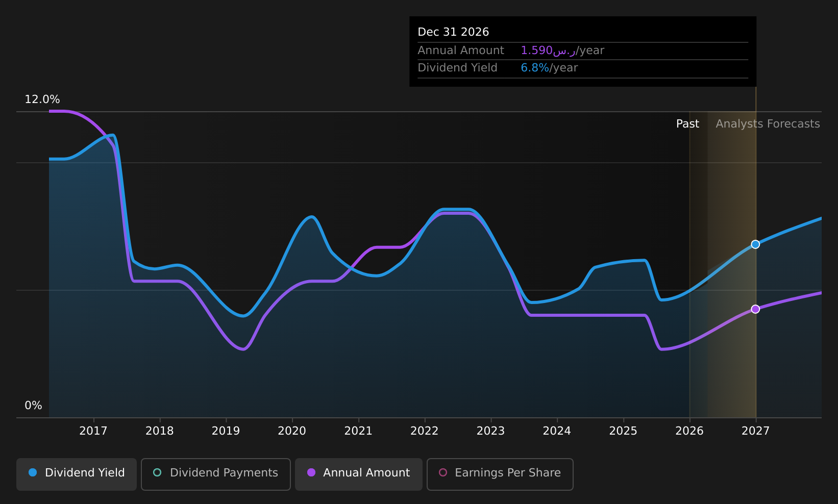Select the 2024 x-axis label
Image resolution: width=838 pixels, height=504 pixels.
pos(557,431)
